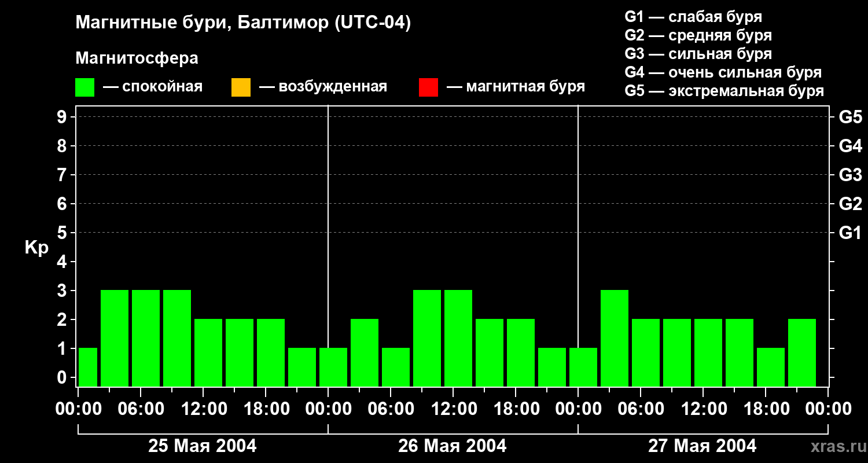Click the first bar of 25 Мая (Kp 1)
The image size is (868, 463).
point(88,367)
